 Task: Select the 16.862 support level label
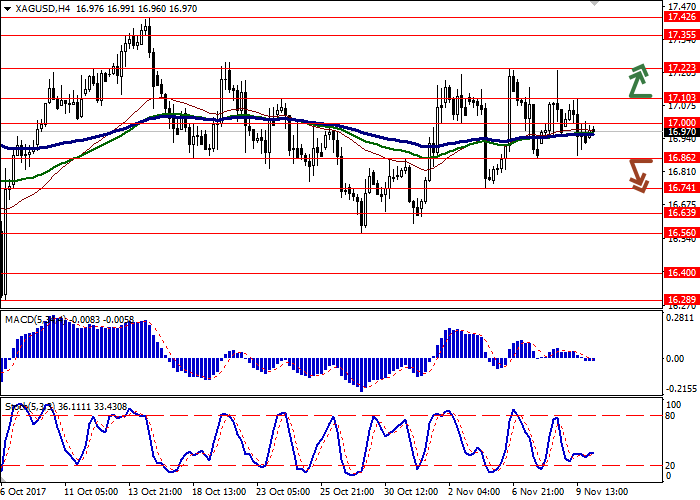681,158
